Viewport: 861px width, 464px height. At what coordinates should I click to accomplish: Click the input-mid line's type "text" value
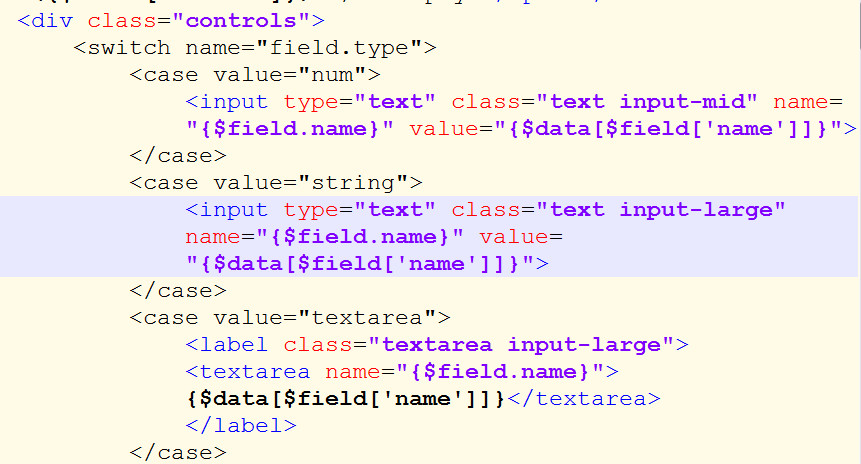402,102
